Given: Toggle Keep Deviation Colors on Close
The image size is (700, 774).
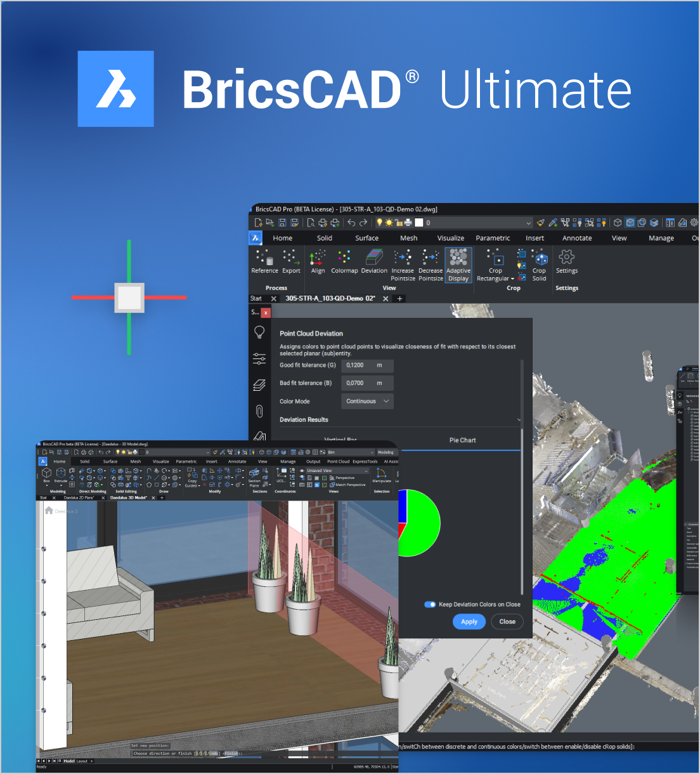Looking at the screenshot, I should tap(431, 605).
